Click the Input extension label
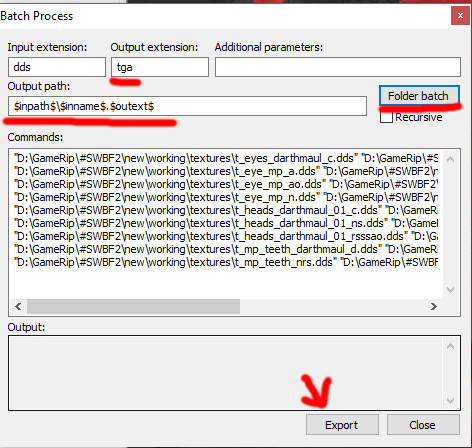The width and height of the screenshot is (472, 448). tap(47, 47)
